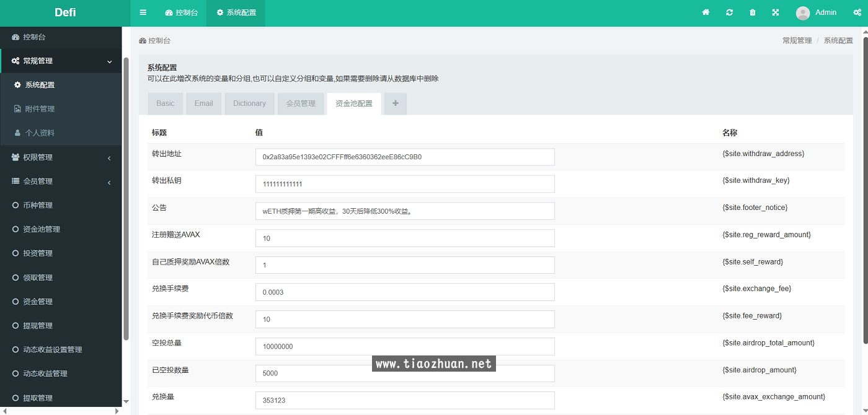Open settings cogs icon at top right
The image size is (868, 415).
point(857,12)
